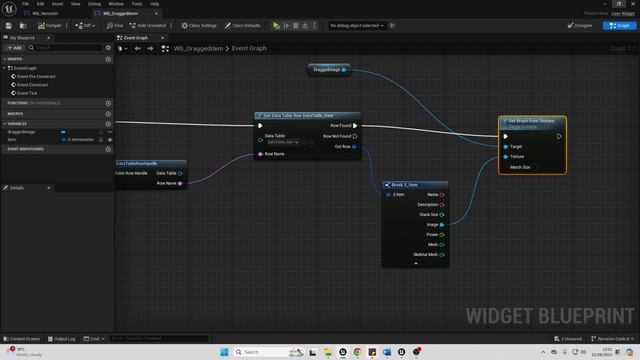This screenshot has width=640, height=360.
Task: Close the My Blueprint panel tab
Action: pyautogui.click(x=49, y=38)
